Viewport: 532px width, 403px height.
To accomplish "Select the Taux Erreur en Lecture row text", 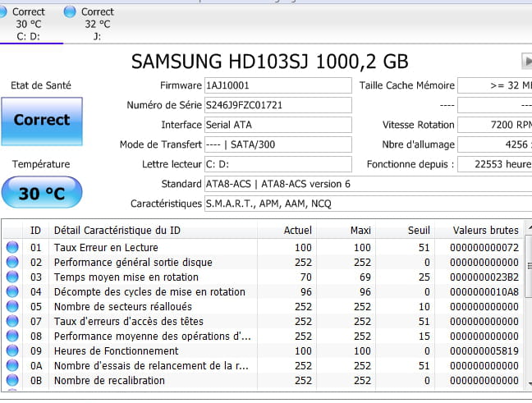I will pos(106,248).
